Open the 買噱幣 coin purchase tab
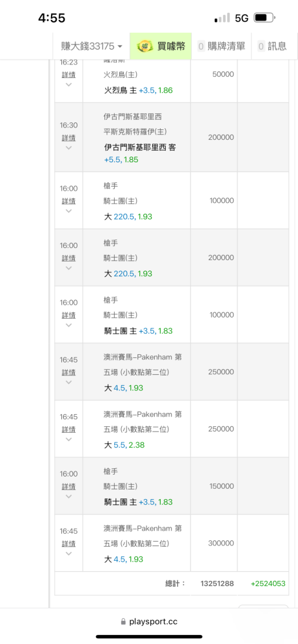Viewport: 298px width, 644px height. tap(161, 46)
